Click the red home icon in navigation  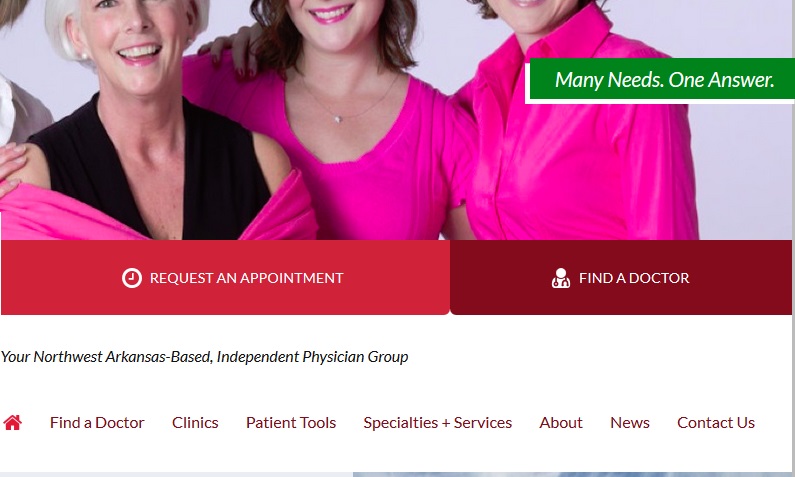click(12, 422)
